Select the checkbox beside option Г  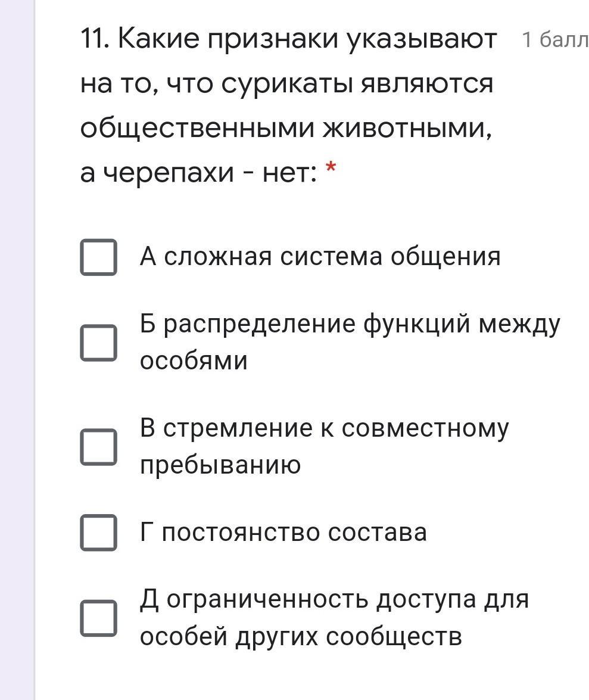[x=98, y=532]
